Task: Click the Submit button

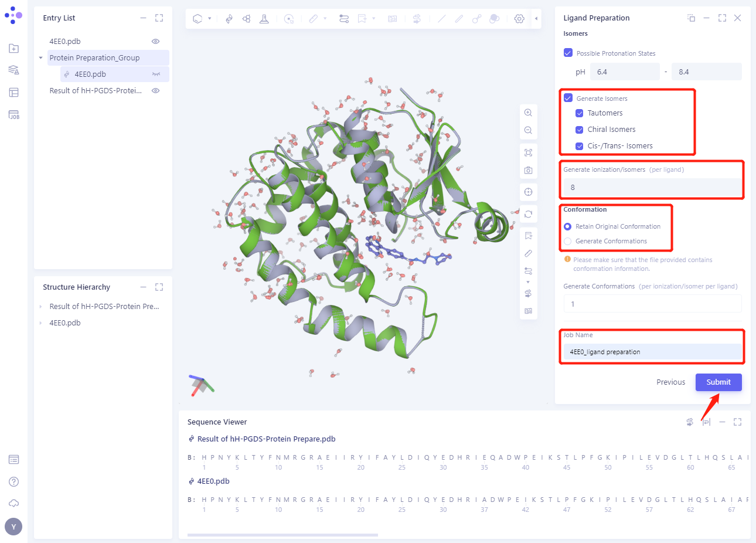Action: [x=718, y=382]
